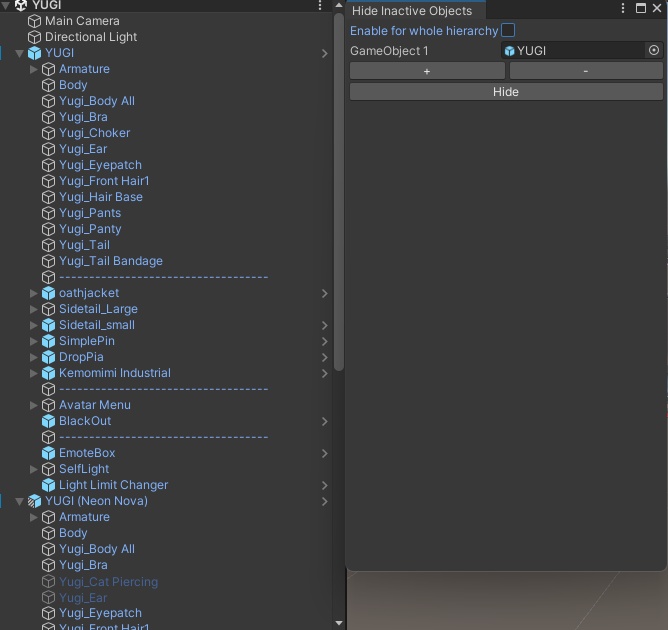Click the SimplePin prefab icon
The width and height of the screenshot is (668, 630).
pyautogui.click(x=48, y=341)
